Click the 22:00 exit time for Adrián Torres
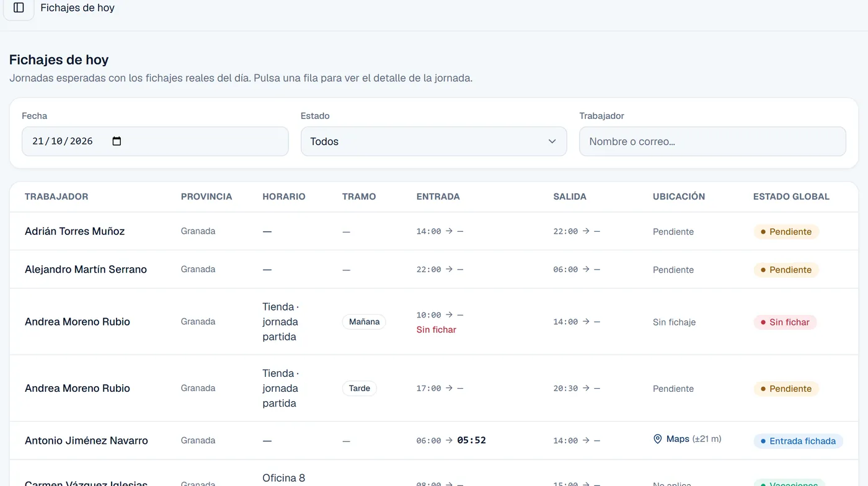 coord(565,231)
